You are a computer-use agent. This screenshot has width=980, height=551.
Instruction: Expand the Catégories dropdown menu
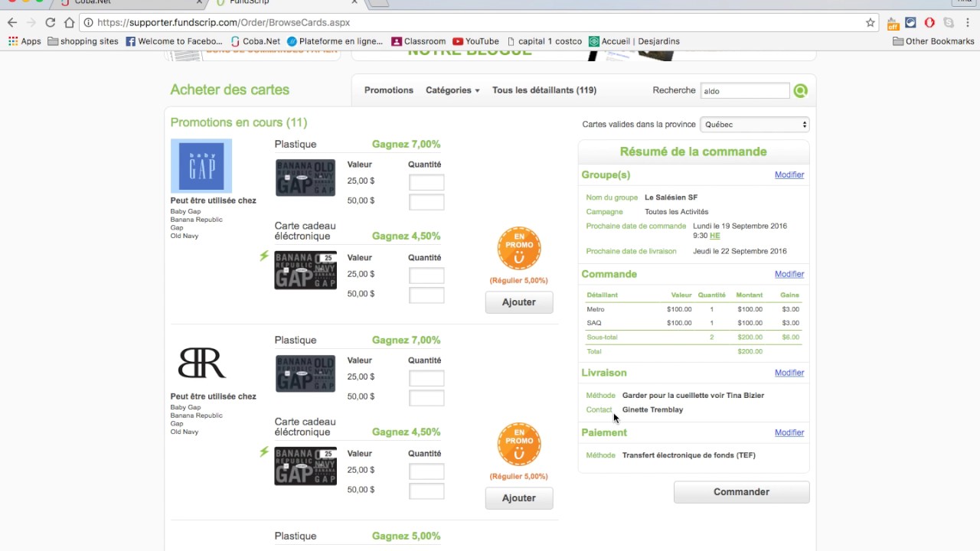(x=452, y=90)
